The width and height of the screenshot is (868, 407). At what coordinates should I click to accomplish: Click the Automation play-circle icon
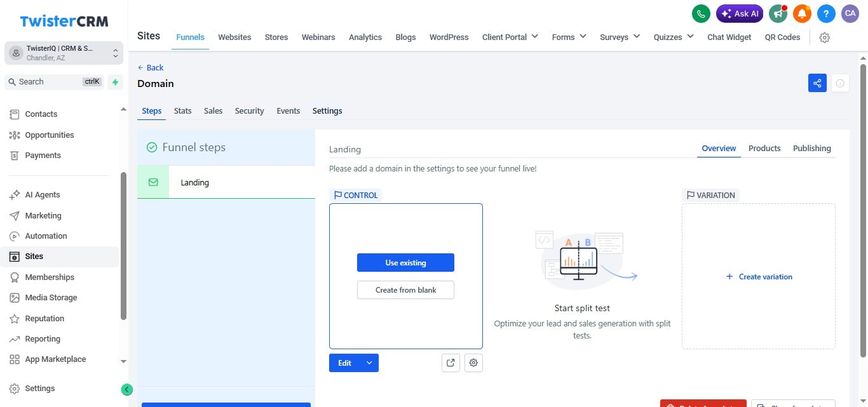point(15,236)
